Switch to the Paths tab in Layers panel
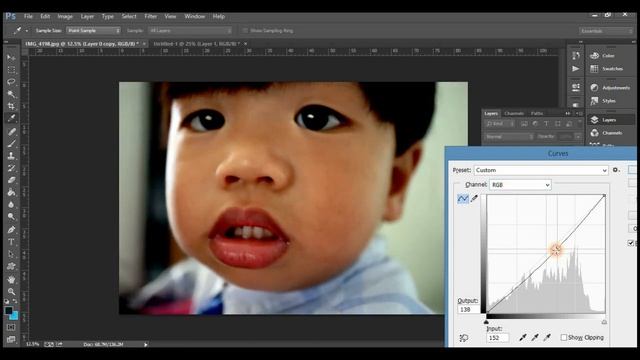 537,113
